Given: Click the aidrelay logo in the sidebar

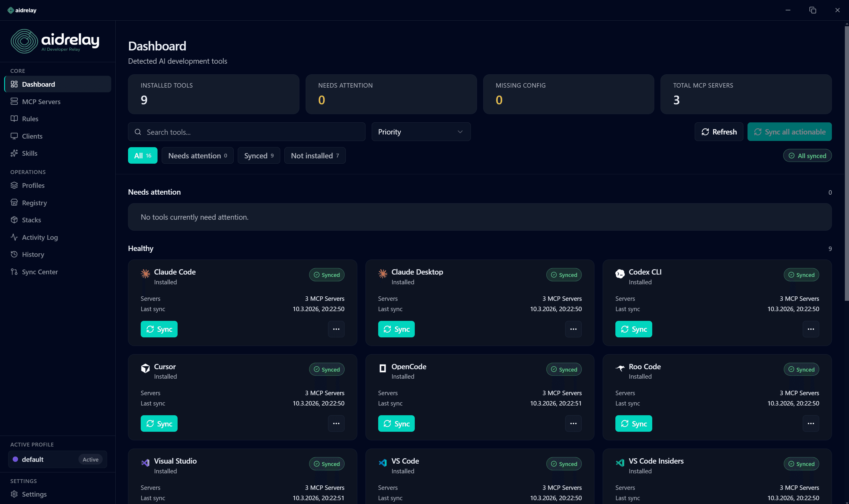Looking at the screenshot, I should click(x=55, y=41).
